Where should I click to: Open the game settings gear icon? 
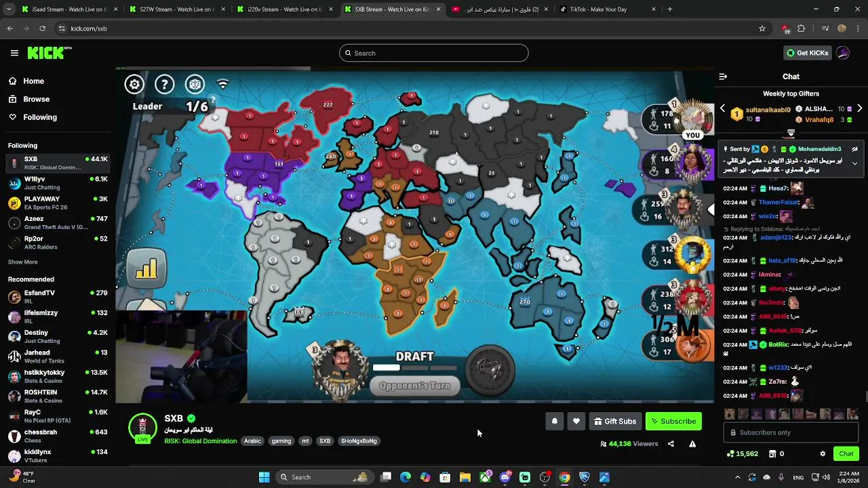tap(134, 84)
